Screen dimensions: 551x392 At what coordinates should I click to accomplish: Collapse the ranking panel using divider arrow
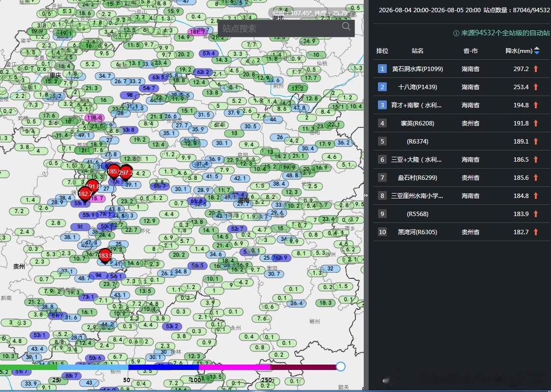point(366,196)
